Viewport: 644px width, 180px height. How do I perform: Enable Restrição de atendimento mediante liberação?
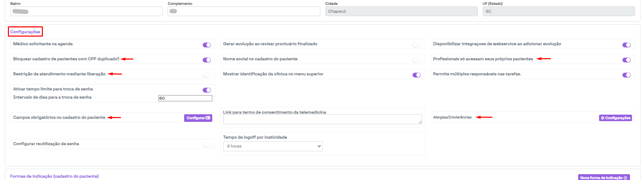[x=206, y=75]
